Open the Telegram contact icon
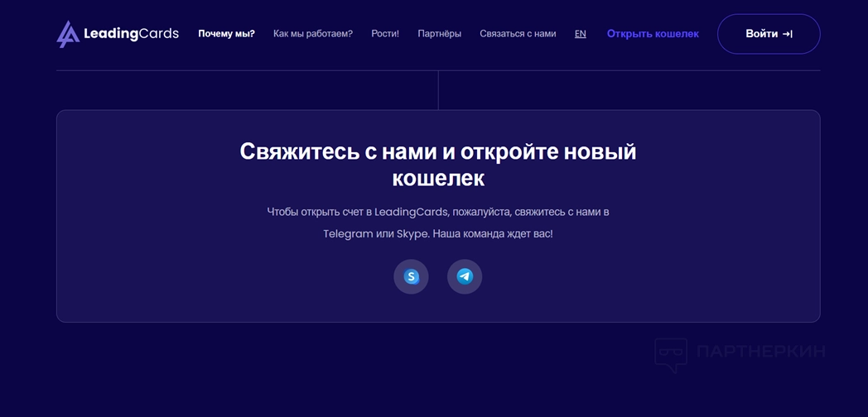 [465, 276]
